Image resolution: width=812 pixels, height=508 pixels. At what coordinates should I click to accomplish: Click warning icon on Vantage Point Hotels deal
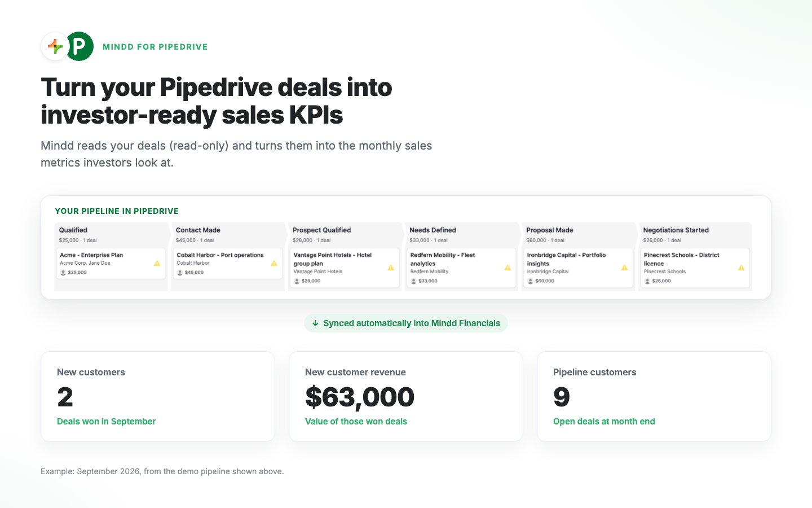click(391, 268)
